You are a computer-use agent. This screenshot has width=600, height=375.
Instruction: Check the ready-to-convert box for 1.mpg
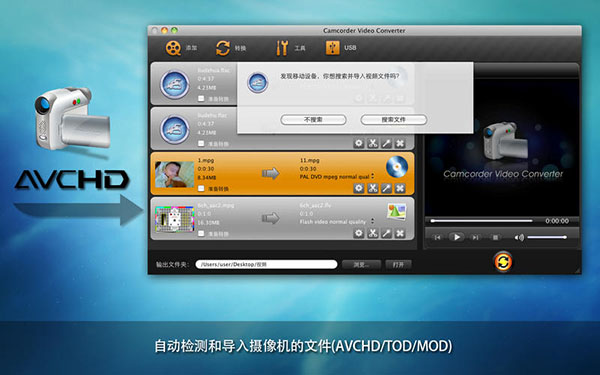pos(201,188)
